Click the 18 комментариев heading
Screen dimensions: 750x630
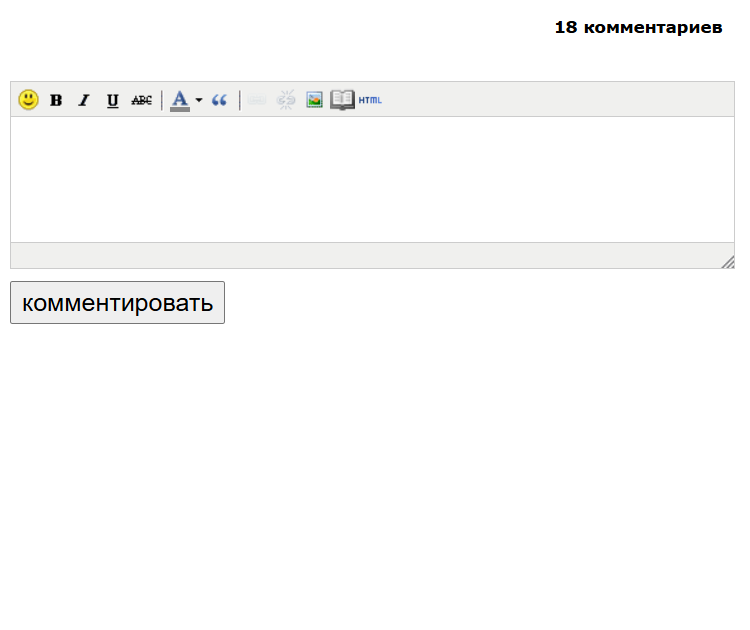click(x=639, y=27)
